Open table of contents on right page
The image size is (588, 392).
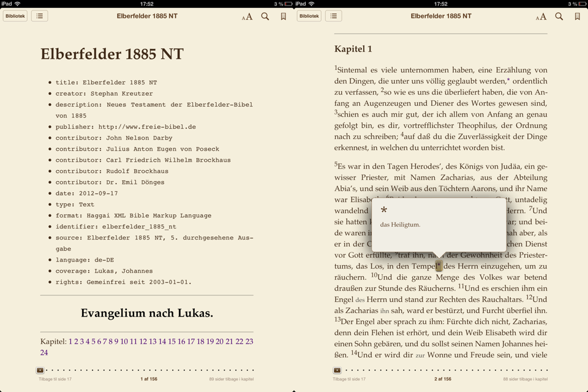coord(334,16)
